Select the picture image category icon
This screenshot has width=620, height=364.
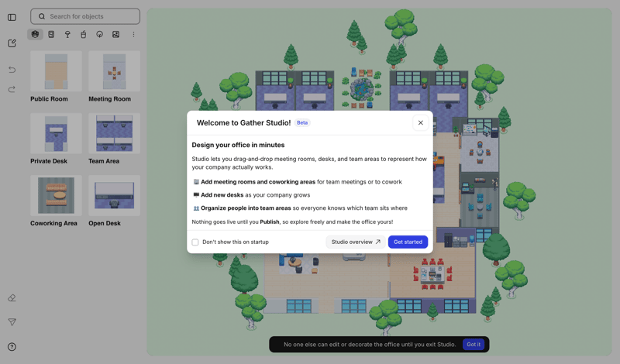pyautogui.click(x=115, y=34)
